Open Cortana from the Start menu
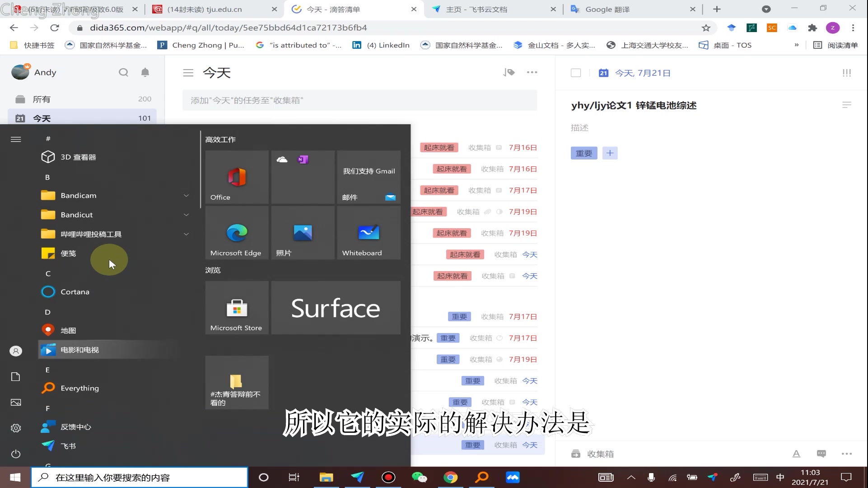This screenshot has width=868, height=488. point(75,291)
